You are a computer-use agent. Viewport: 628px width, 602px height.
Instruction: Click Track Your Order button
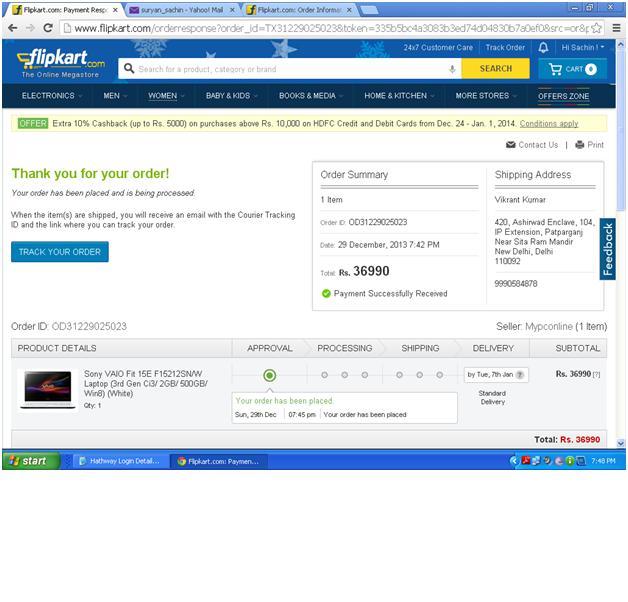60,252
